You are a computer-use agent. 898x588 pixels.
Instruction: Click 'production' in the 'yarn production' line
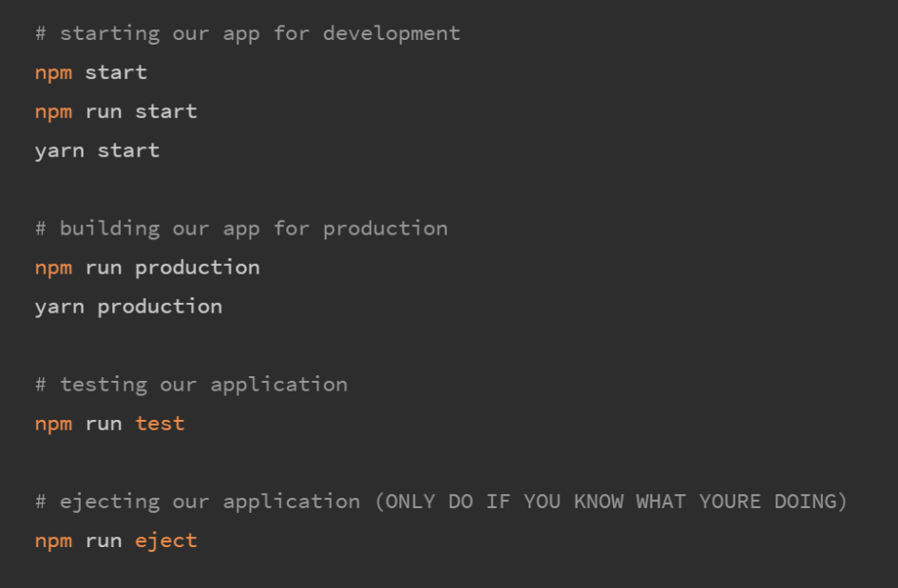click(160, 307)
